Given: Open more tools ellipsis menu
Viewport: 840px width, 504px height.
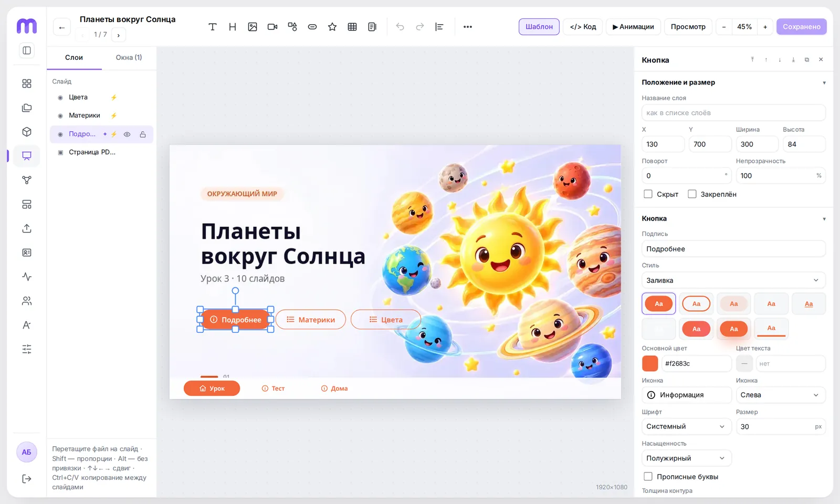Looking at the screenshot, I should tap(468, 27).
